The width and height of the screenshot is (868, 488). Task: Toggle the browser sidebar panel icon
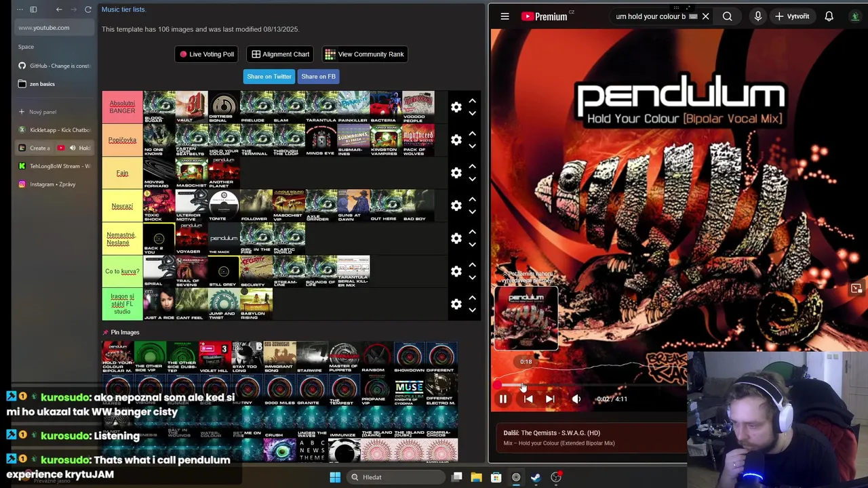tap(33, 9)
